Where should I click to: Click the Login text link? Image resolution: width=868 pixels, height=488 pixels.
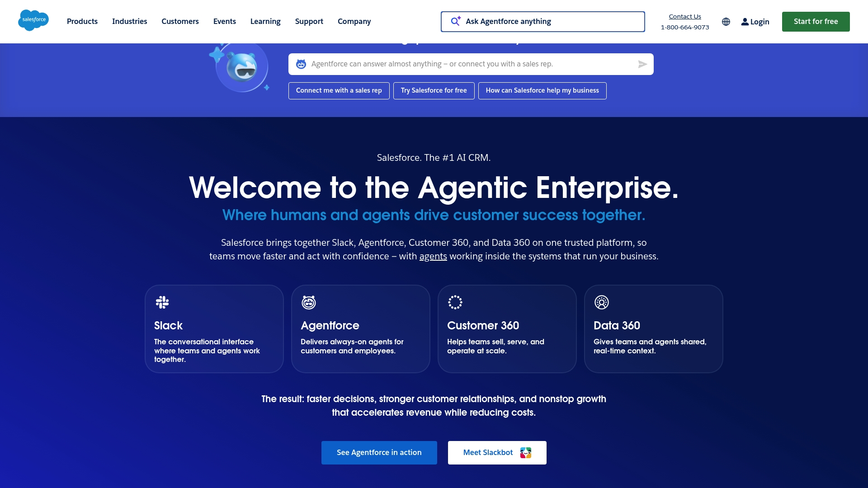[759, 22]
